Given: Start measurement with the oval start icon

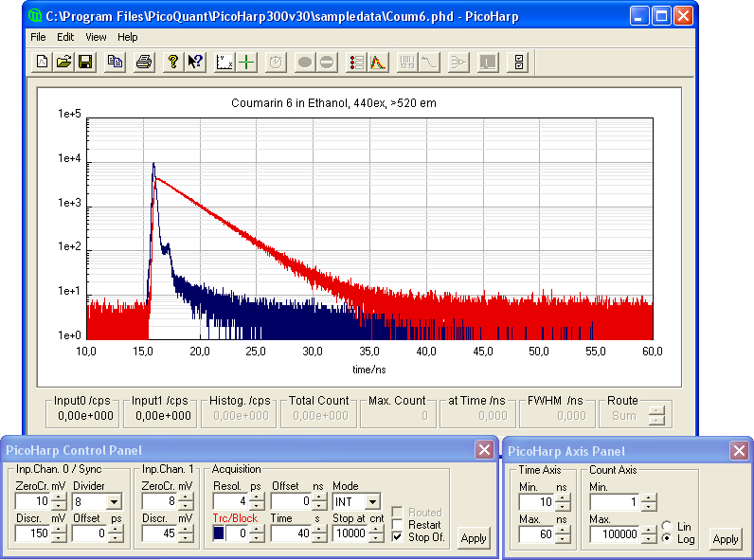Looking at the screenshot, I should coord(305,62).
